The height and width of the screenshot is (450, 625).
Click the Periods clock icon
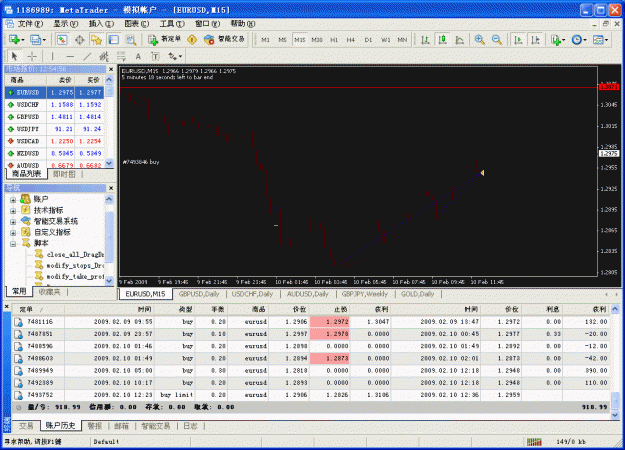click(x=576, y=39)
